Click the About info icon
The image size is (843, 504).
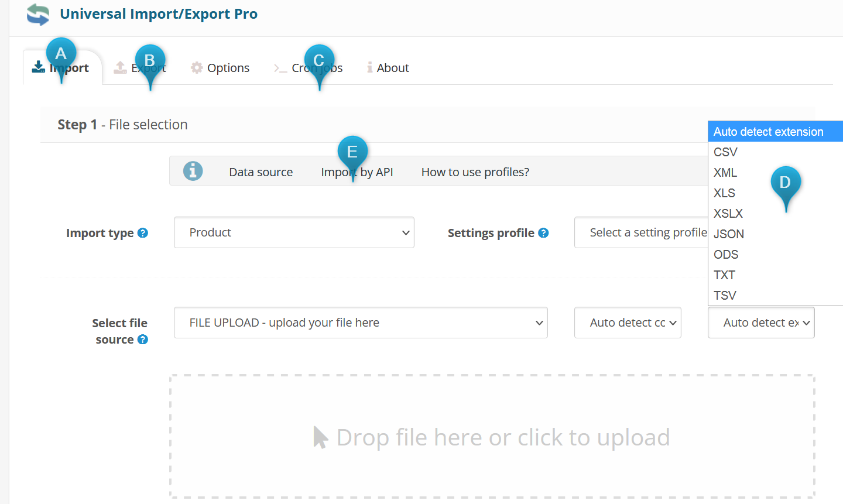[x=370, y=68]
